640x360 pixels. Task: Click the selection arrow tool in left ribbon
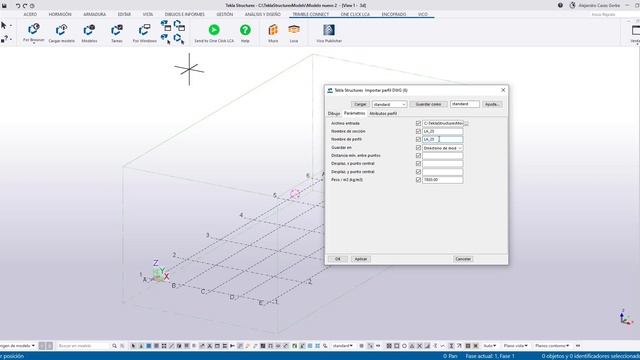4,25
